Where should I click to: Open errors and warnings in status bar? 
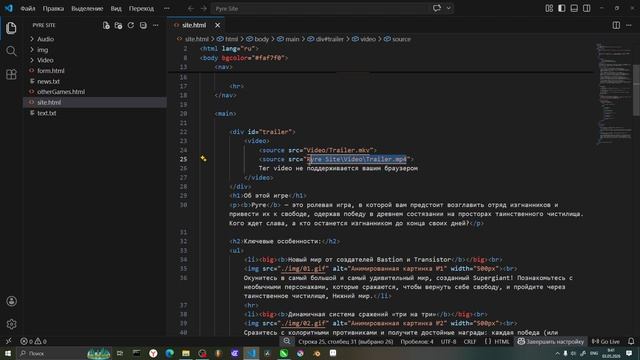coord(33,341)
